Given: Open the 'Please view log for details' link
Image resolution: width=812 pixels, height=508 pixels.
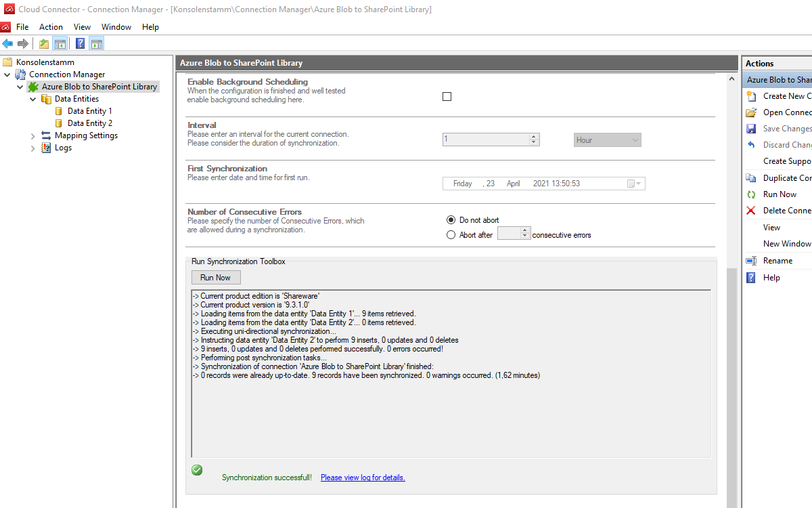Looking at the screenshot, I should click(363, 478).
